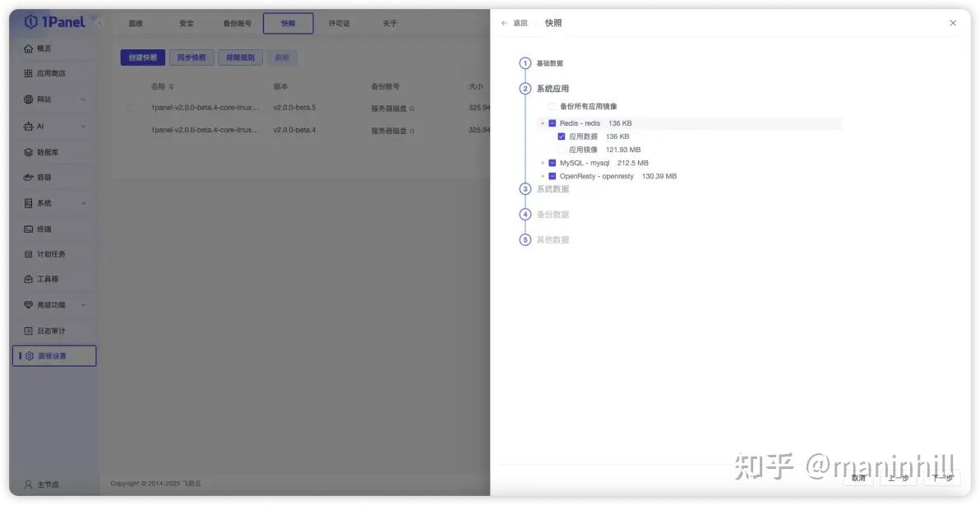Click the star icon in the v2.0.0-beta.4 row

pos(412,131)
